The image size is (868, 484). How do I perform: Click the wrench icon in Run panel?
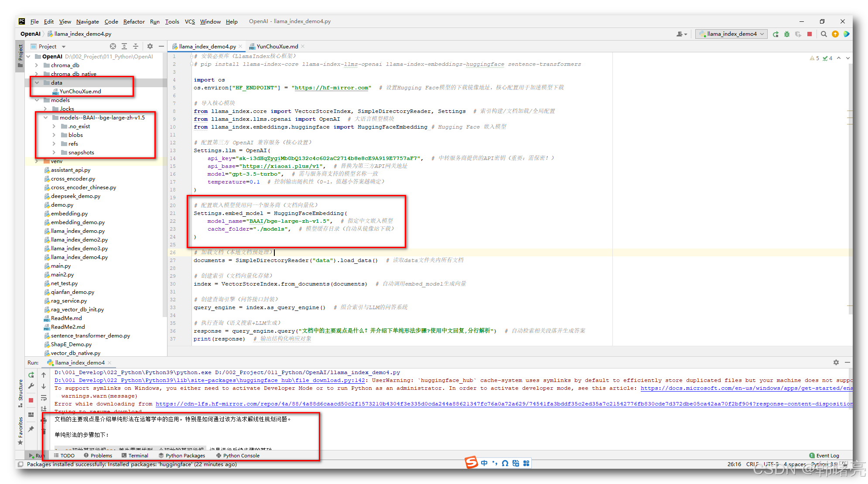[31, 386]
